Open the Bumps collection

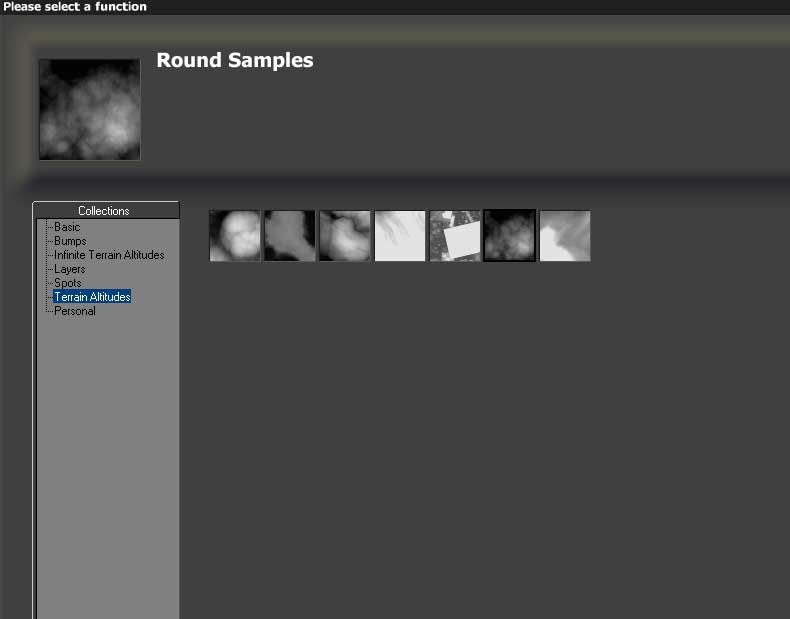click(70, 241)
